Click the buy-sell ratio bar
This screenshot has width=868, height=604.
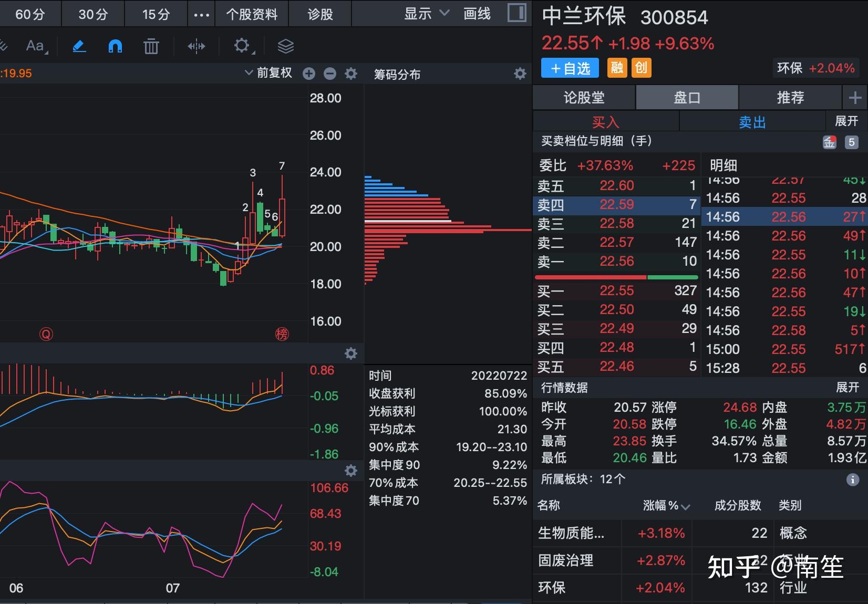click(616, 277)
